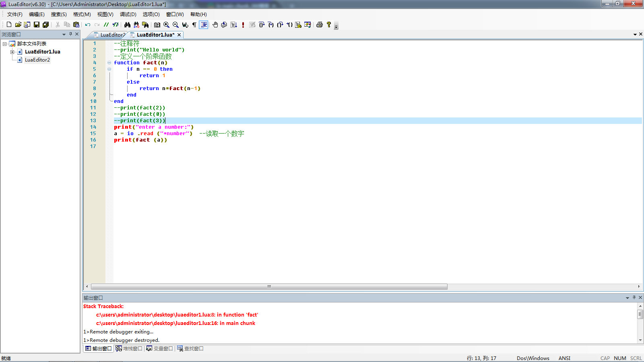Toggle the indent guide toolbar button
This screenshot has height=362, width=644.
point(204,25)
